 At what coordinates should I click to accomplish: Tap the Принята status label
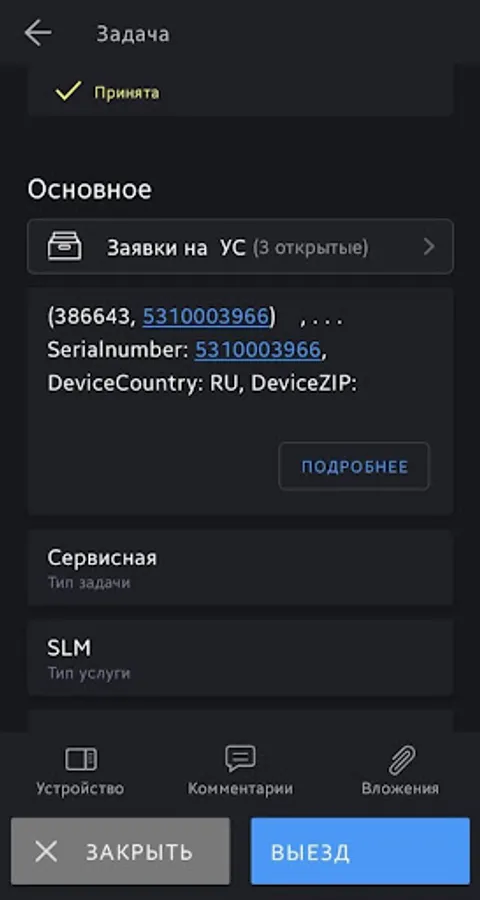(126, 92)
